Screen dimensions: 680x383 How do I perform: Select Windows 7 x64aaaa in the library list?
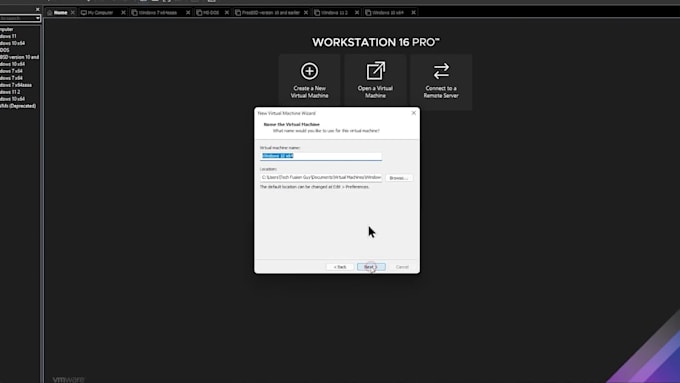pyautogui.click(x=16, y=85)
